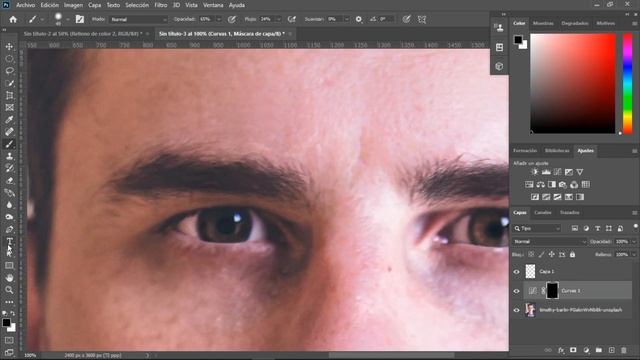Select the Clone Stamp tool
The height and width of the screenshot is (360, 640).
coord(9,156)
